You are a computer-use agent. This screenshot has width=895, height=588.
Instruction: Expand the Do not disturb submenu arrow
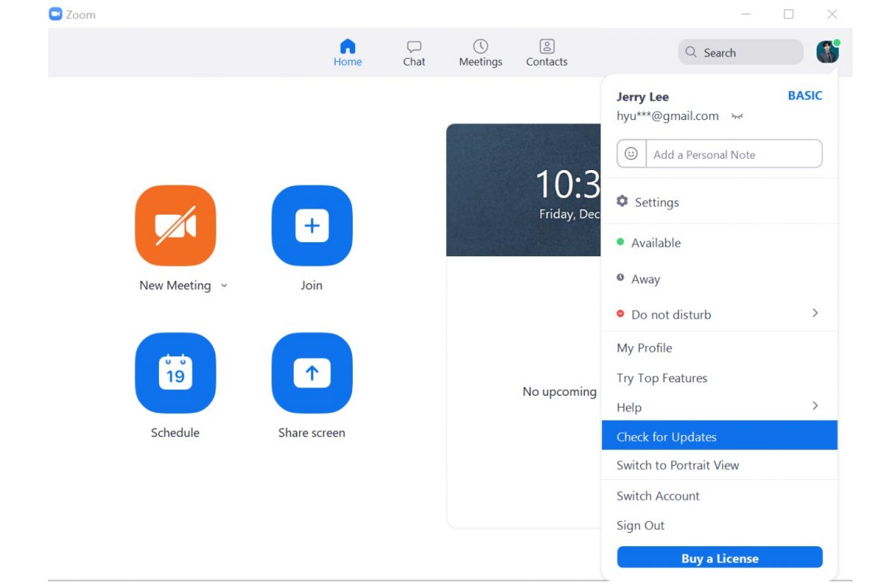pos(814,314)
